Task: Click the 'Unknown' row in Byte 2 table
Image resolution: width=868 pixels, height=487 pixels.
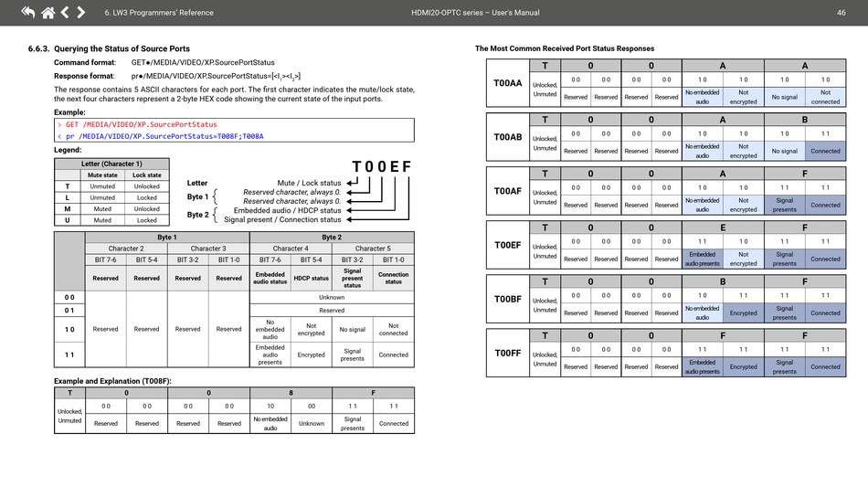Action: pos(332,297)
